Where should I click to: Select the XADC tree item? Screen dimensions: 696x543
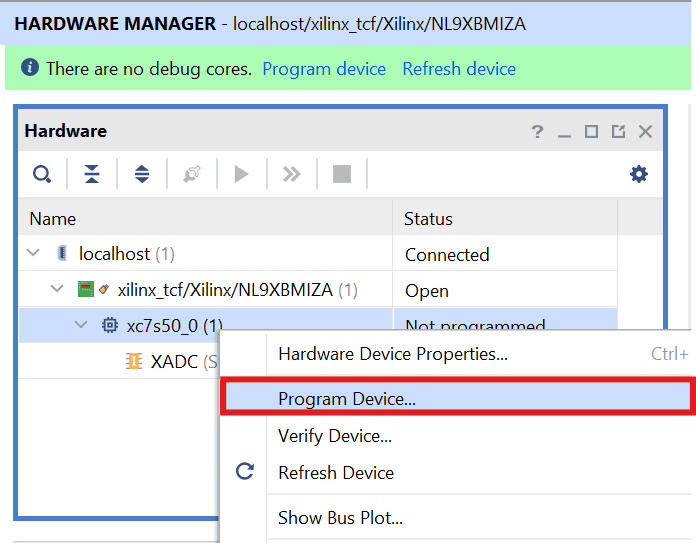click(x=174, y=362)
